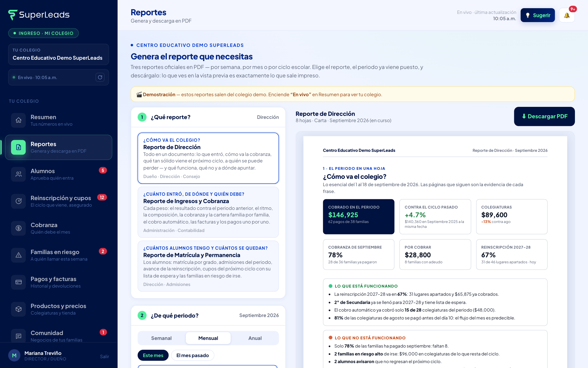This screenshot has width=588, height=368.
Task: Click the red 12 badge on Reinscripción
Action: [x=102, y=197]
